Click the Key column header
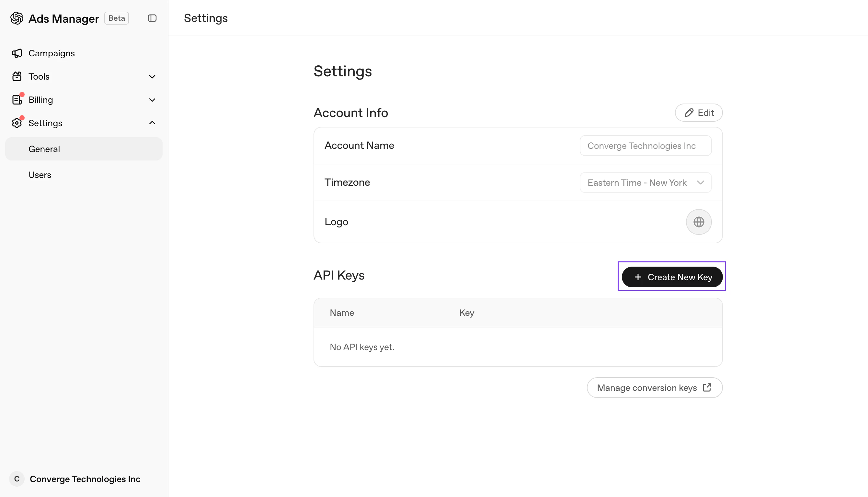868x497 pixels. point(467,313)
